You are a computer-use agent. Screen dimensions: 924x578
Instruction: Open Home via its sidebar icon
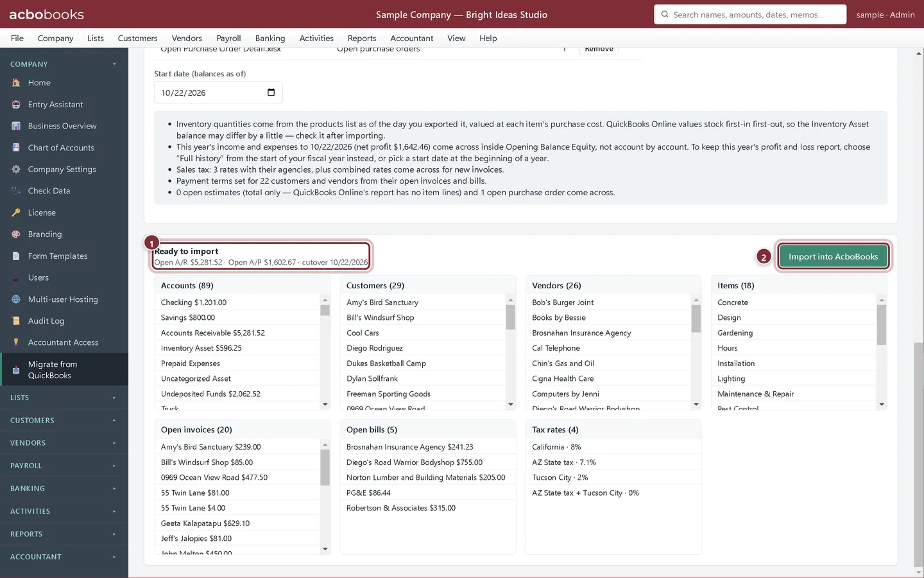[x=16, y=83]
